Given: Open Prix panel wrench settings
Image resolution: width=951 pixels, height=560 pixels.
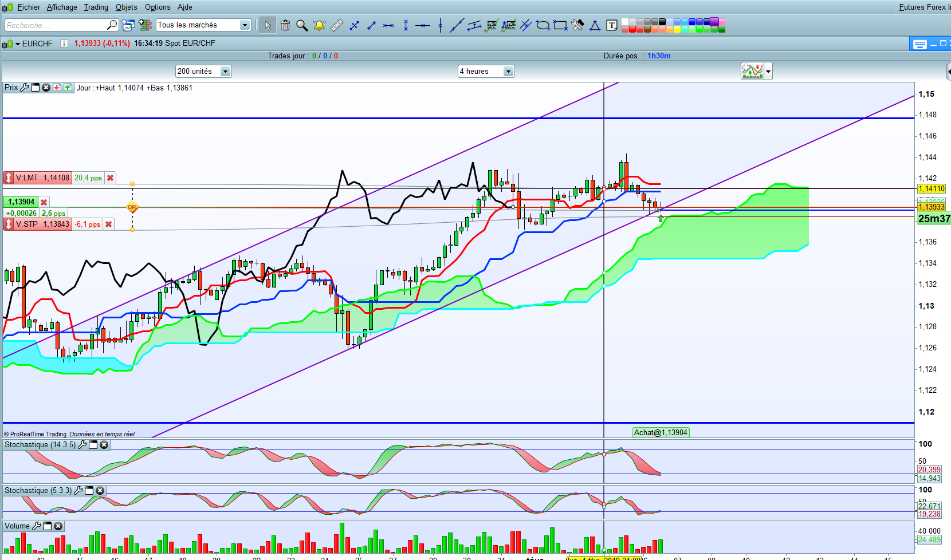Looking at the screenshot, I should pos(24,88).
